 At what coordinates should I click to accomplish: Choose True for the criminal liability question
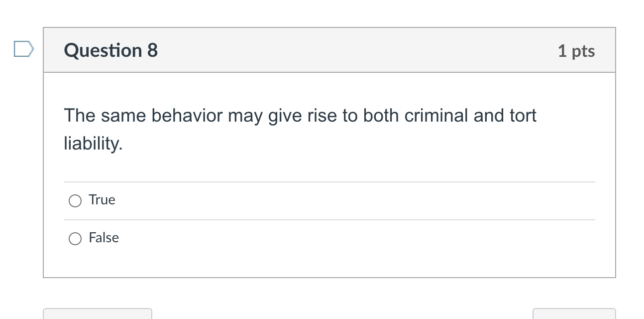click(75, 201)
